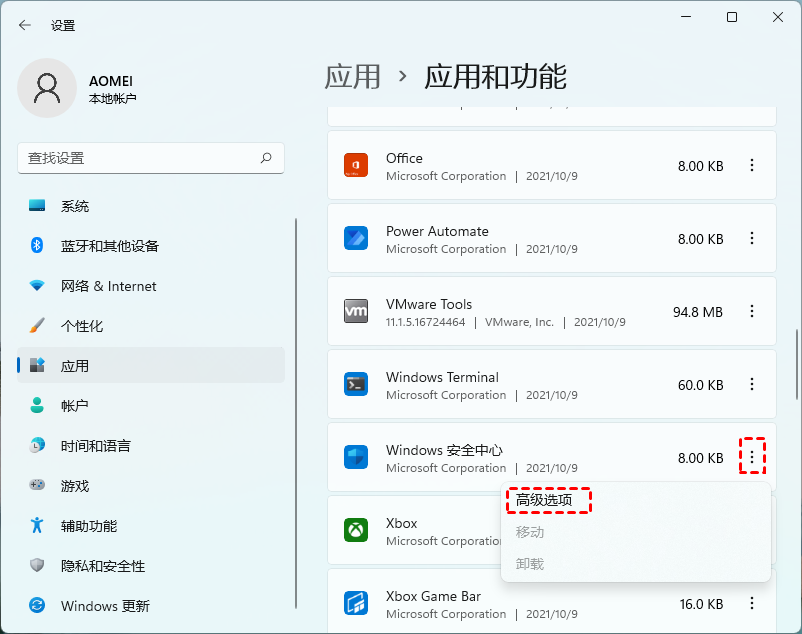This screenshot has width=802, height=634.
Task: Click the back arrow at top left
Action: point(23,25)
